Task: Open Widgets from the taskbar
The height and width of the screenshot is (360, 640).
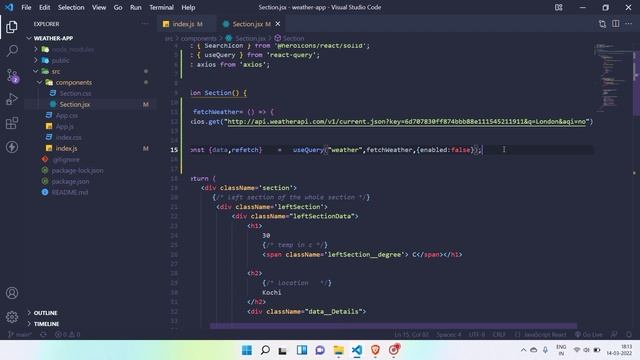Action: pos(302,350)
